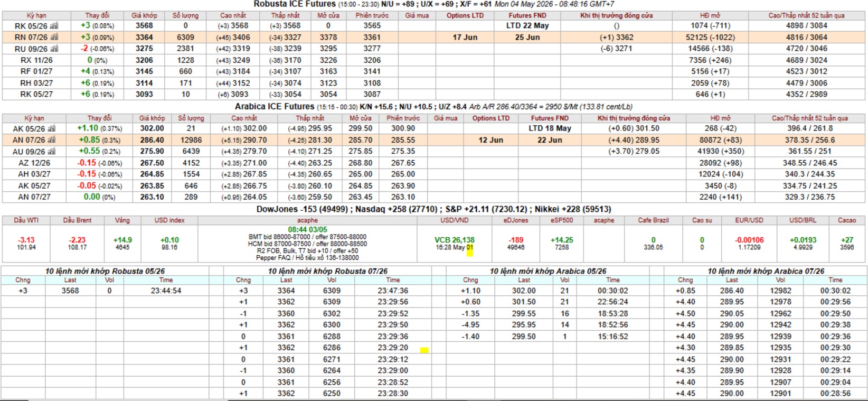This screenshot has width=868, height=401.
Task: Click the 'BMT bid 86000-87000' price line
Action: (x=307, y=237)
